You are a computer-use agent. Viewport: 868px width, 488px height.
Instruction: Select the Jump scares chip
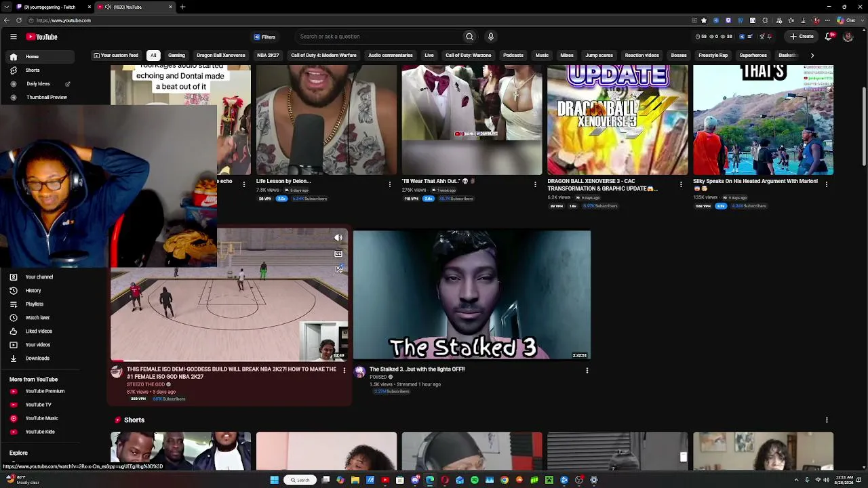599,56
